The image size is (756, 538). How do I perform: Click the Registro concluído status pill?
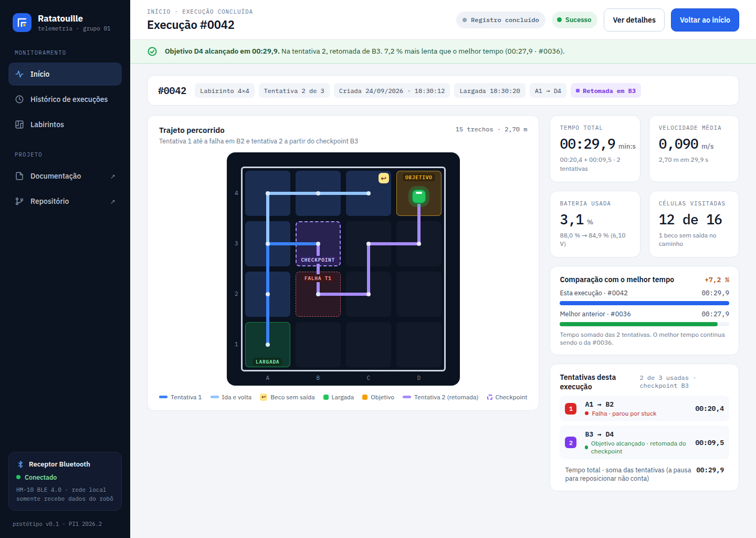click(501, 20)
